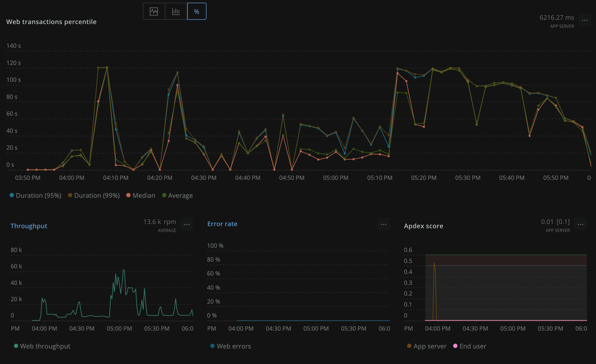Toggle Duration (99%) series in legend

(94, 195)
